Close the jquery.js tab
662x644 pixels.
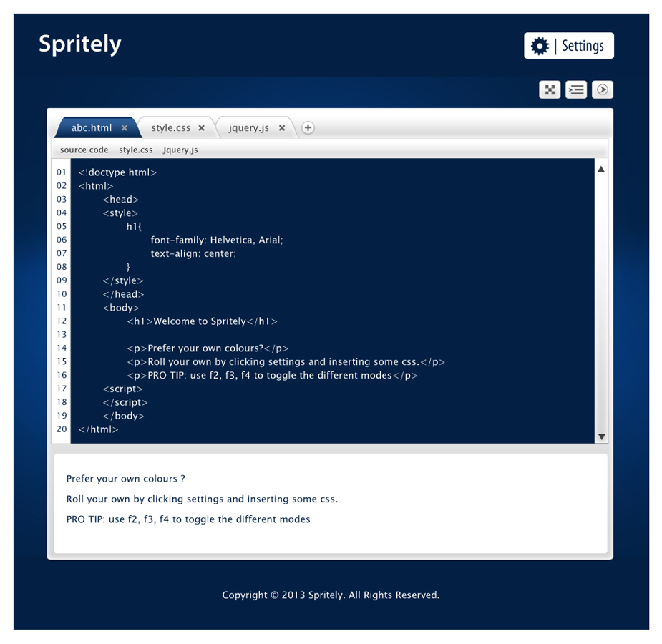[281, 128]
